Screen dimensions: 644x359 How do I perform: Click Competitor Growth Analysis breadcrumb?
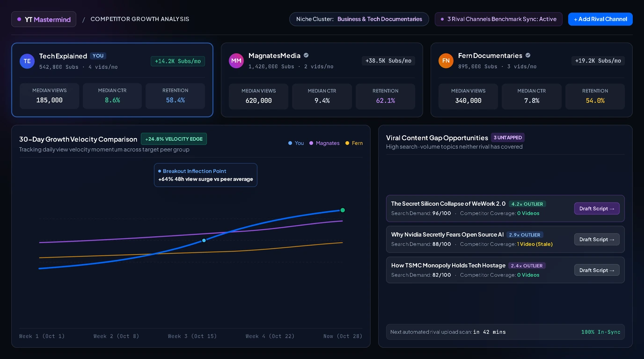click(x=140, y=19)
